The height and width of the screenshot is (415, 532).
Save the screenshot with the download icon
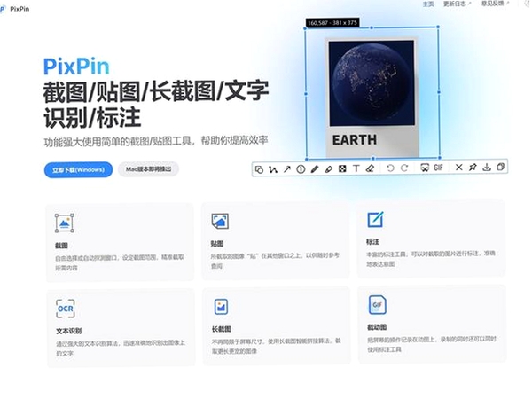[x=487, y=167]
